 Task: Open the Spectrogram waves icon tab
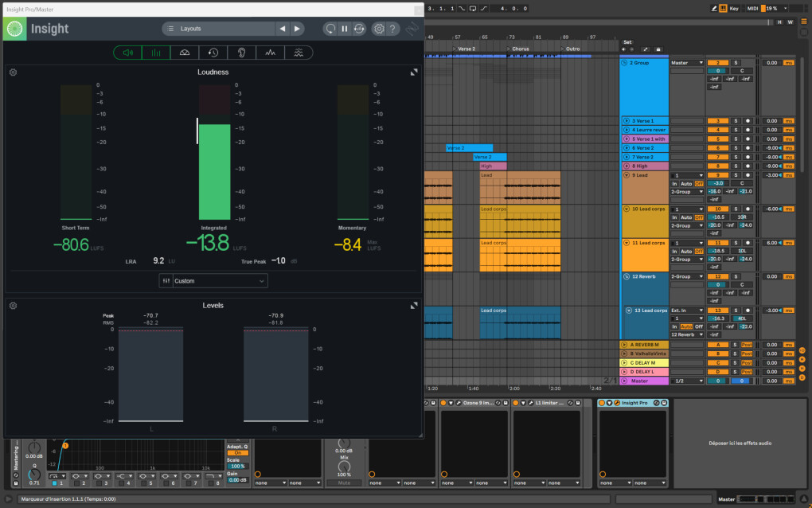point(299,53)
